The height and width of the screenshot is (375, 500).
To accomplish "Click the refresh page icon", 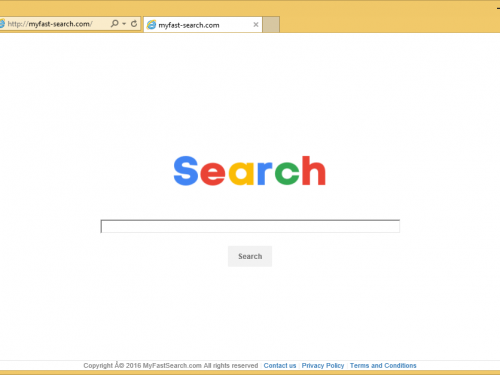I will coord(134,24).
